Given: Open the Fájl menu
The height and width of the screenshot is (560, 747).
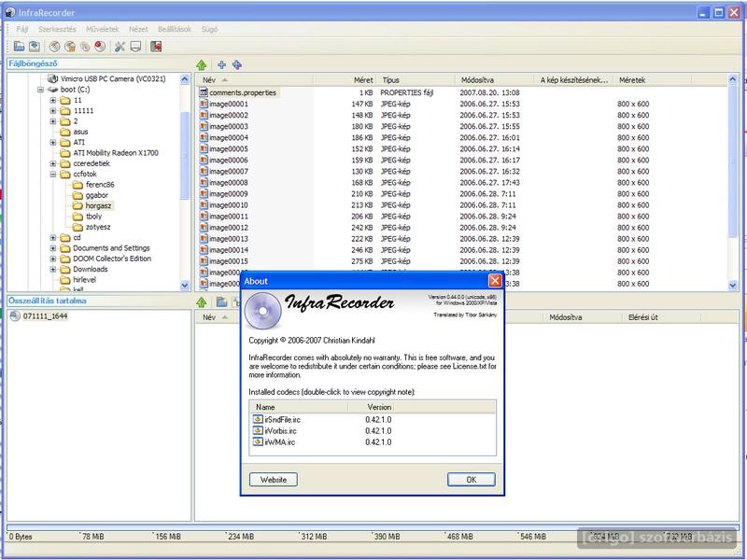Looking at the screenshot, I should (x=22, y=29).
